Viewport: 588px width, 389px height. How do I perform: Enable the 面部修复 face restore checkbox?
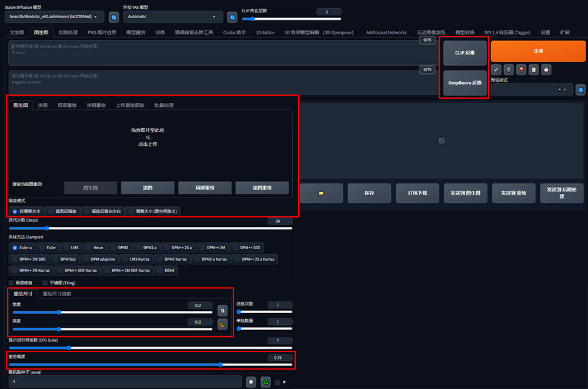[x=11, y=283]
